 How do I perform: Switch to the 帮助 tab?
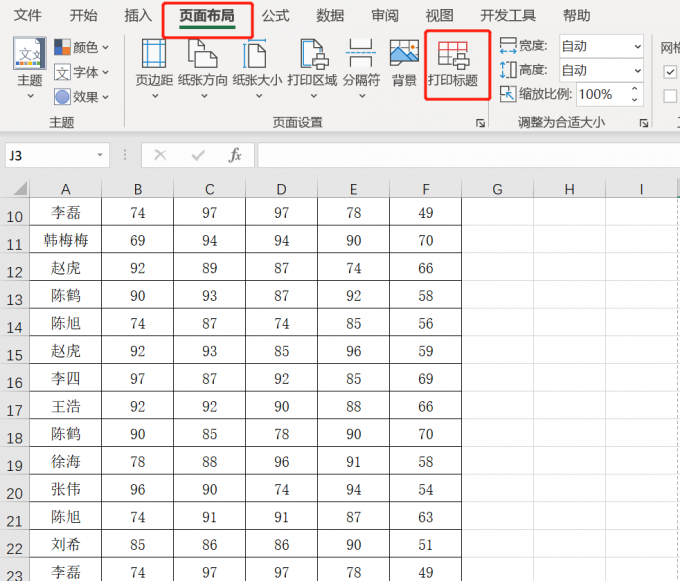pos(576,16)
